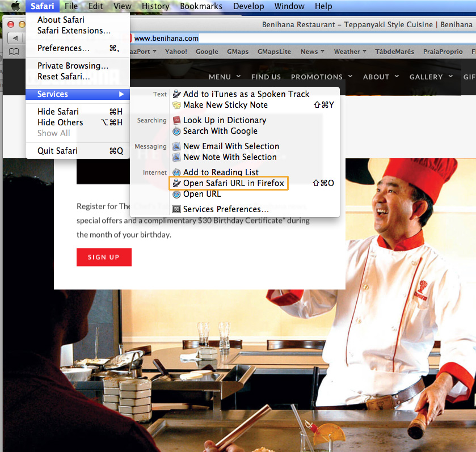The width and height of the screenshot is (476, 452).
Task: Expand the Services submenu
Action: click(x=78, y=94)
